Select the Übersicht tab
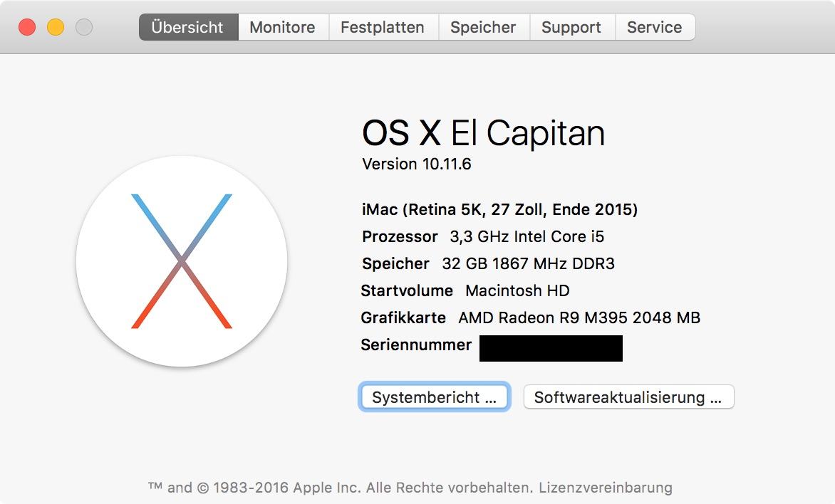The height and width of the screenshot is (504, 835). [189, 27]
